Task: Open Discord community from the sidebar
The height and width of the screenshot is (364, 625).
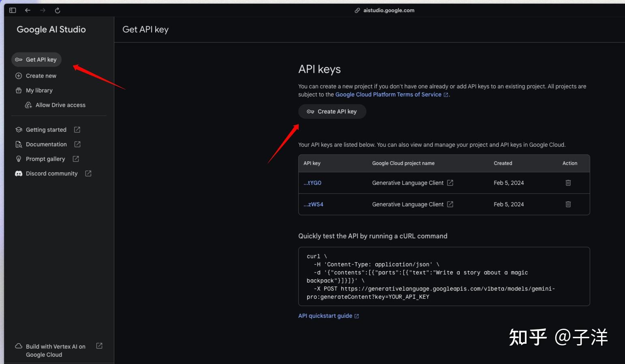Action: pyautogui.click(x=51, y=173)
